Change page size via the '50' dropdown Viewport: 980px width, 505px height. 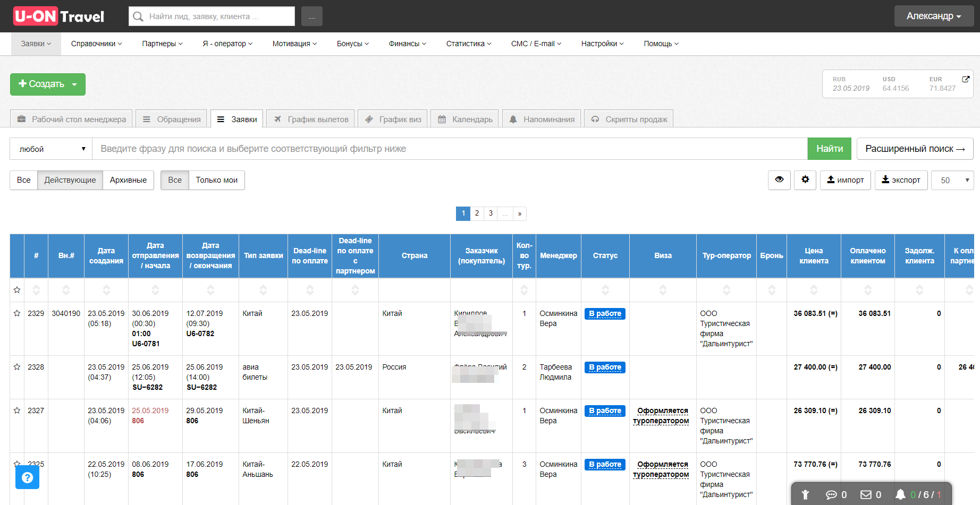tap(952, 180)
